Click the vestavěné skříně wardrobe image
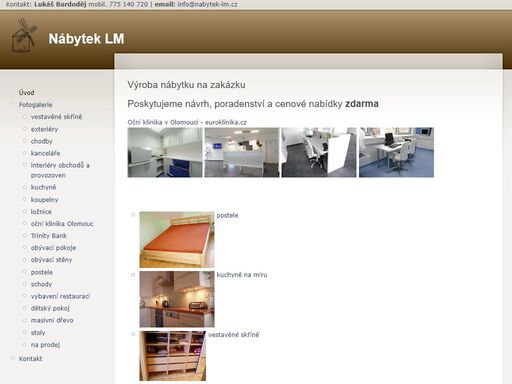 click(173, 356)
